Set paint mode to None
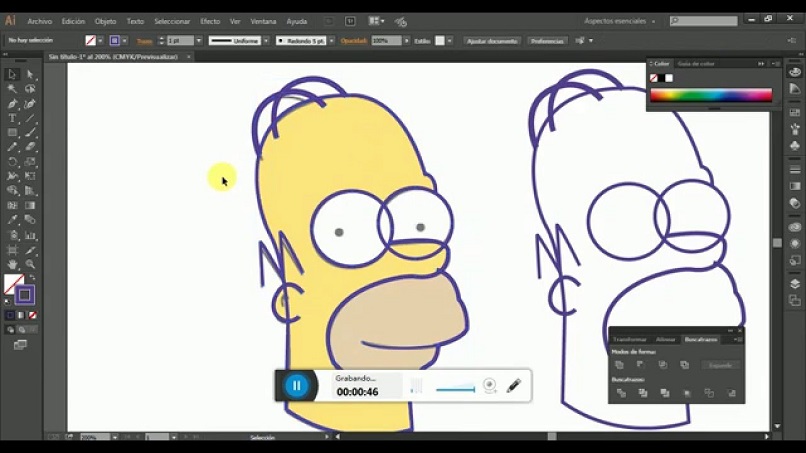 point(32,315)
